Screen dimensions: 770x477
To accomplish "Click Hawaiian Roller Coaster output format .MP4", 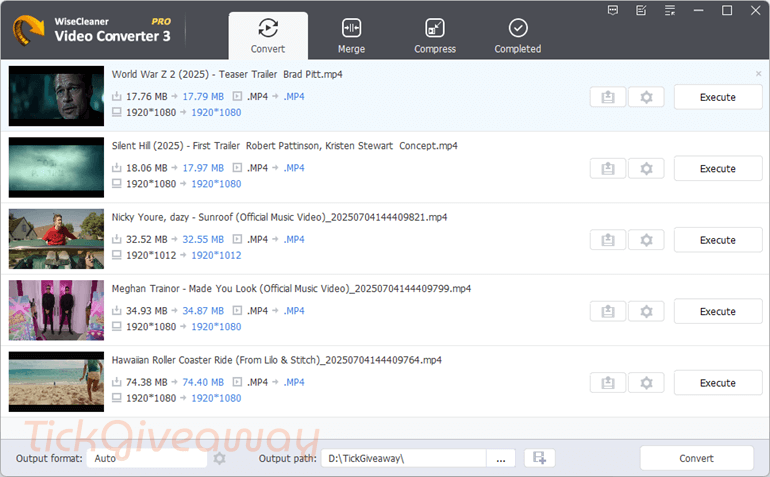I will 294,382.
